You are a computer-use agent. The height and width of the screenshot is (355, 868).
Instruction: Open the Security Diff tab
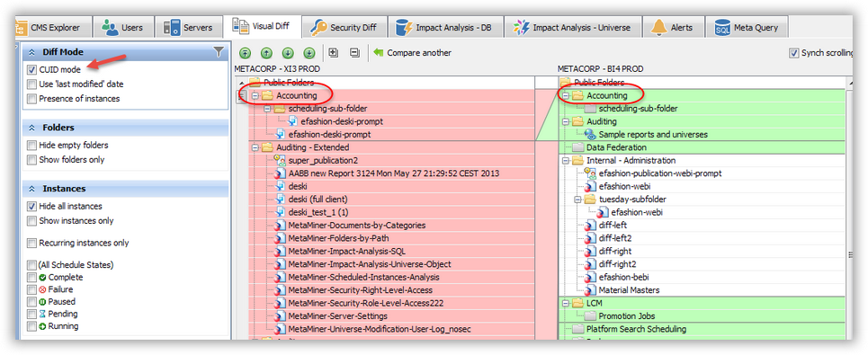click(x=344, y=28)
